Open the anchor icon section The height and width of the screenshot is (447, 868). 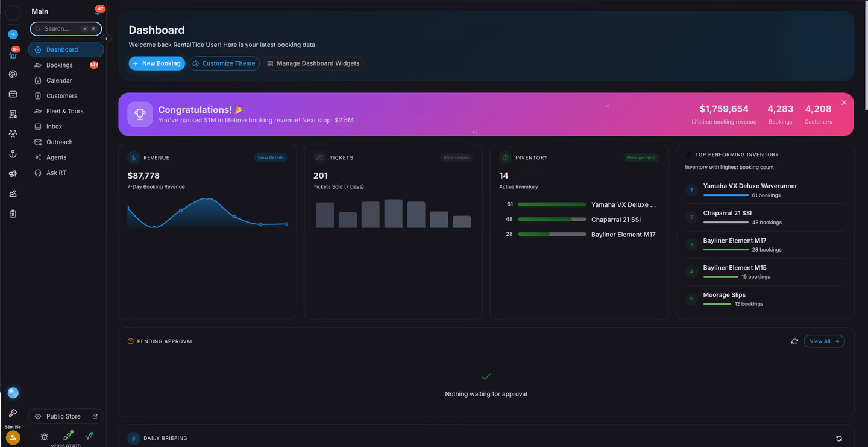pos(13,154)
